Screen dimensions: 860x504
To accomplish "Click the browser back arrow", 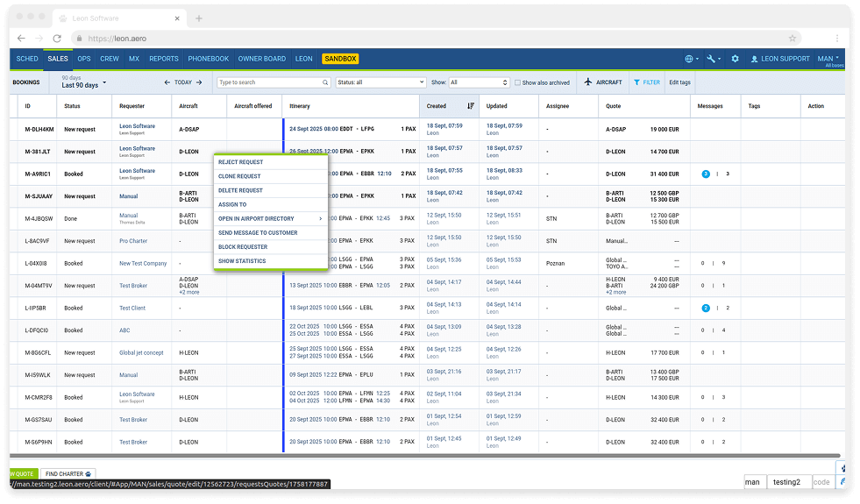I will [21, 39].
